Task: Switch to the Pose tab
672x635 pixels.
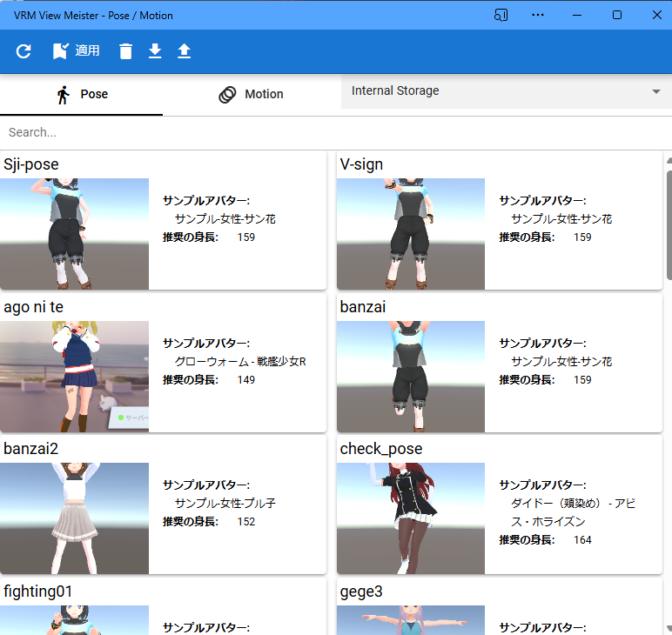Action: pos(82,95)
